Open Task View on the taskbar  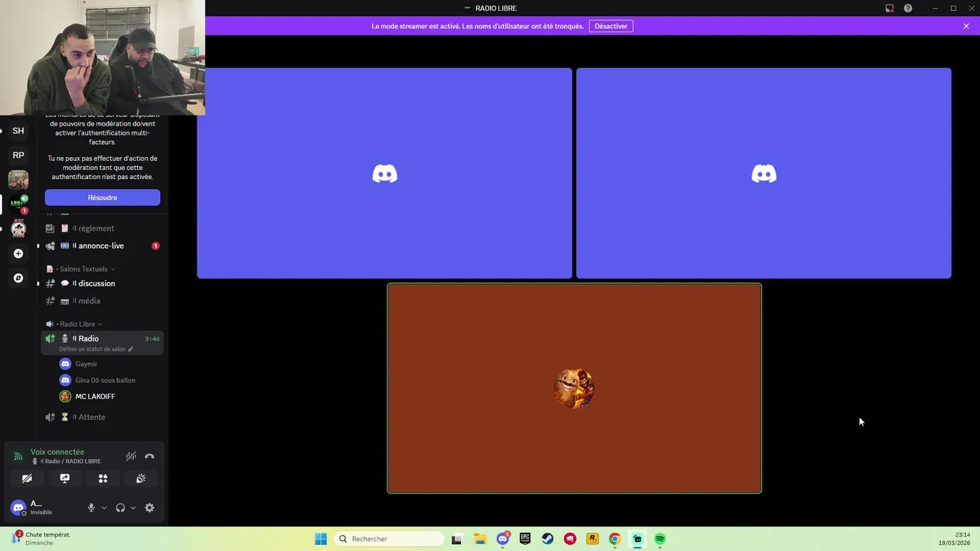tap(456, 539)
